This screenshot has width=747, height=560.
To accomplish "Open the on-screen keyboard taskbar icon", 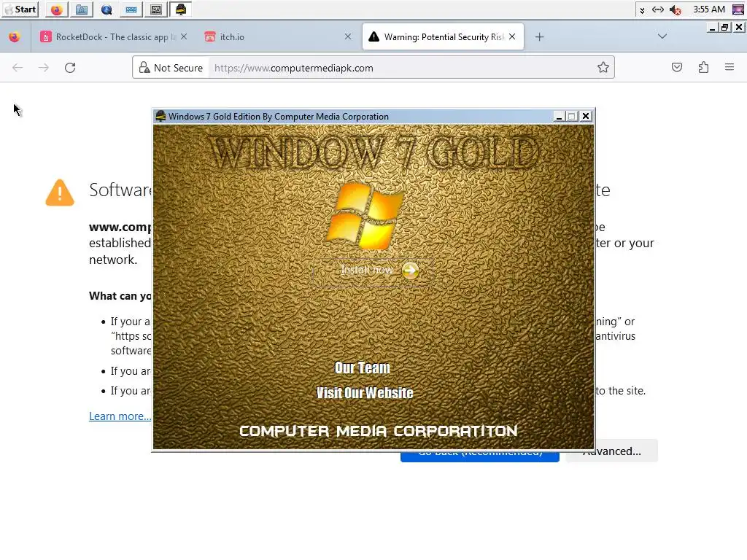I will click(131, 9).
